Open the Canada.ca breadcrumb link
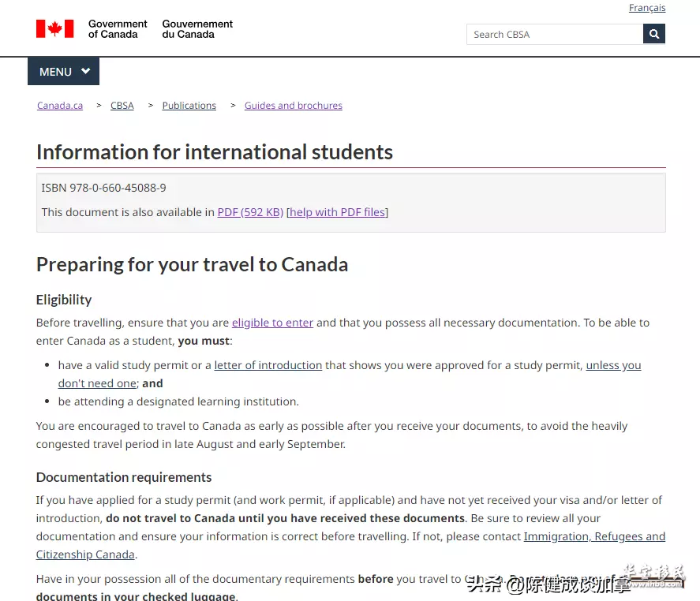The height and width of the screenshot is (601, 700). tap(60, 106)
